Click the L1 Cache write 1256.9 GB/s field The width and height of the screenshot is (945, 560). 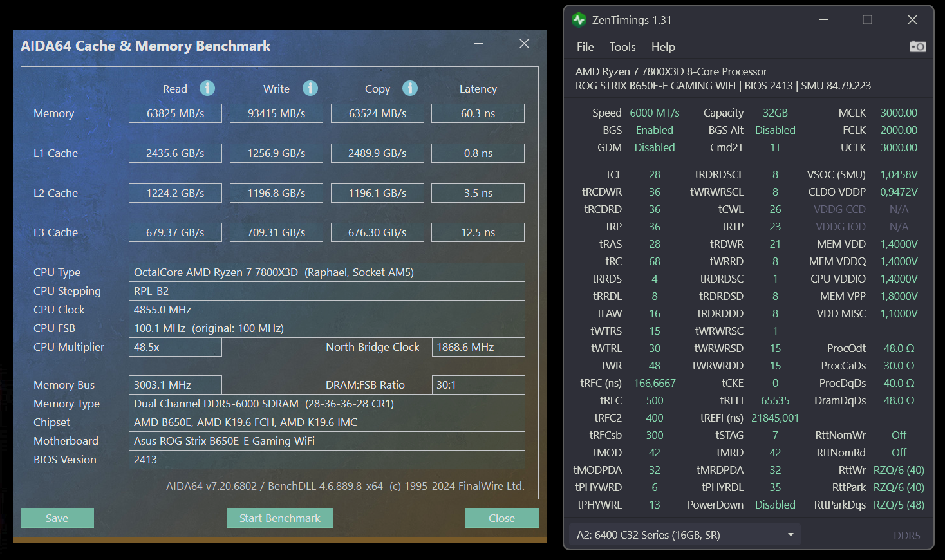pyautogui.click(x=276, y=153)
